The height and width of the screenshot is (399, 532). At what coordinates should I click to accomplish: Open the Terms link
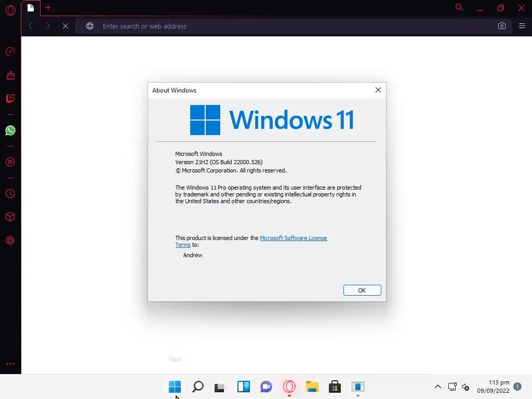pos(183,245)
